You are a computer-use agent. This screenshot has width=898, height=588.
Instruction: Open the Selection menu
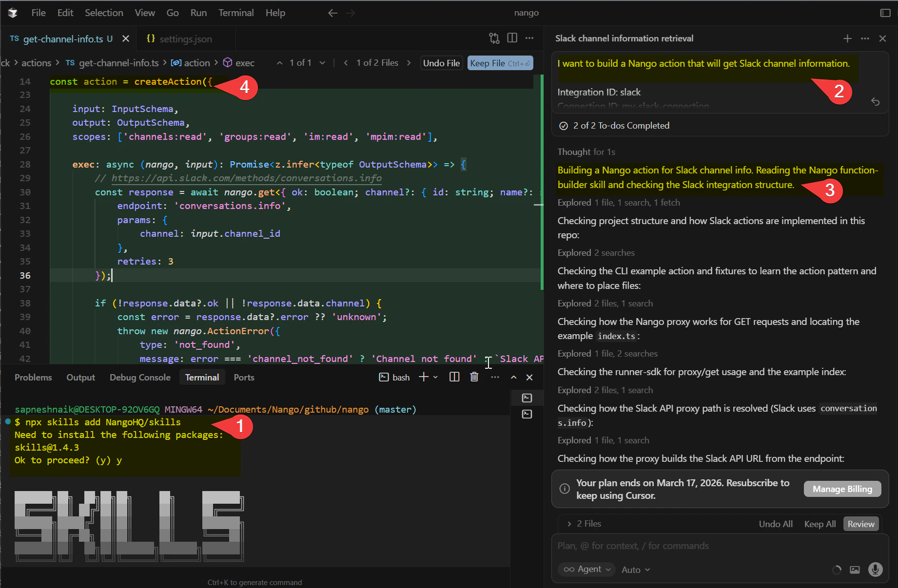(104, 13)
